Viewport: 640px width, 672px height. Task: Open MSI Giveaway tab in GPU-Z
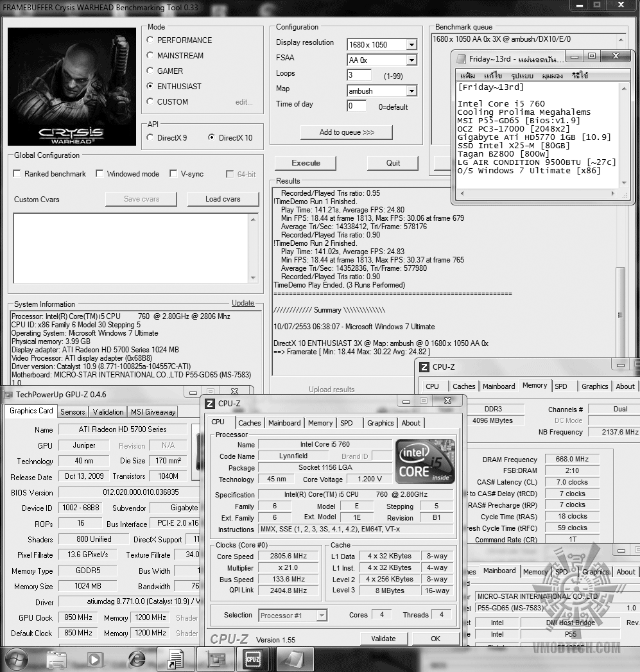pos(153,412)
